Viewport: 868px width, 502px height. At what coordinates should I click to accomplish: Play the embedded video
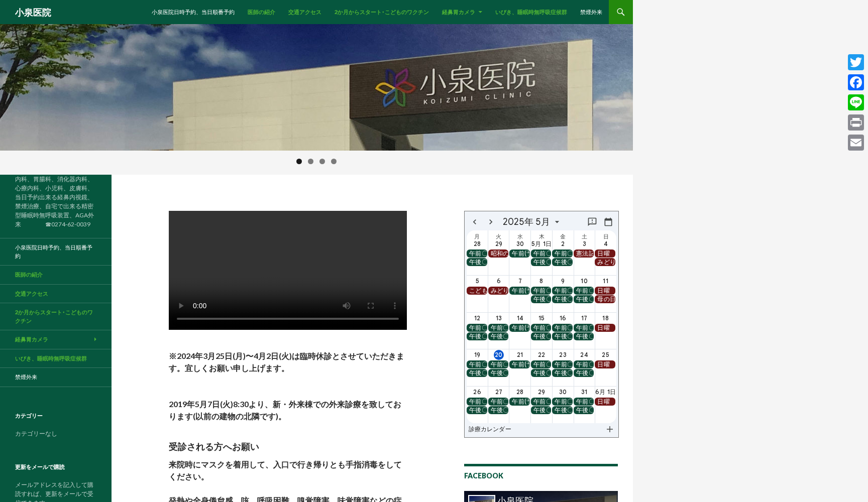point(181,306)
